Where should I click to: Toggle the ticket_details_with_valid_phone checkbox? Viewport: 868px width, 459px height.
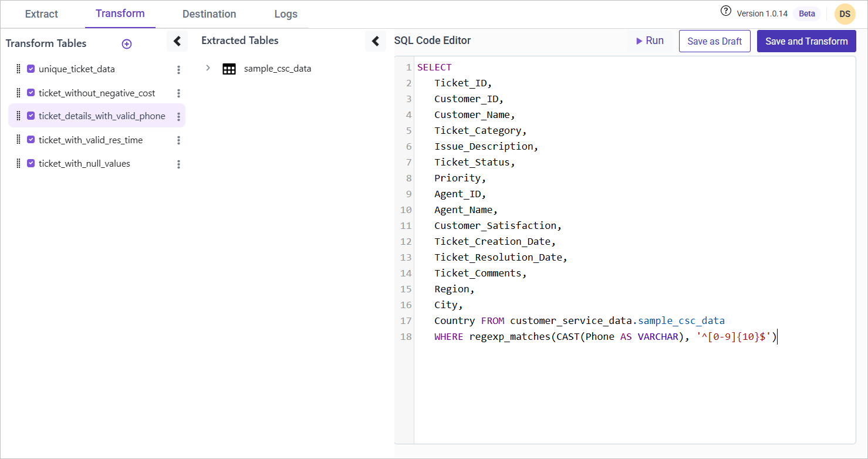coord(31,116)
